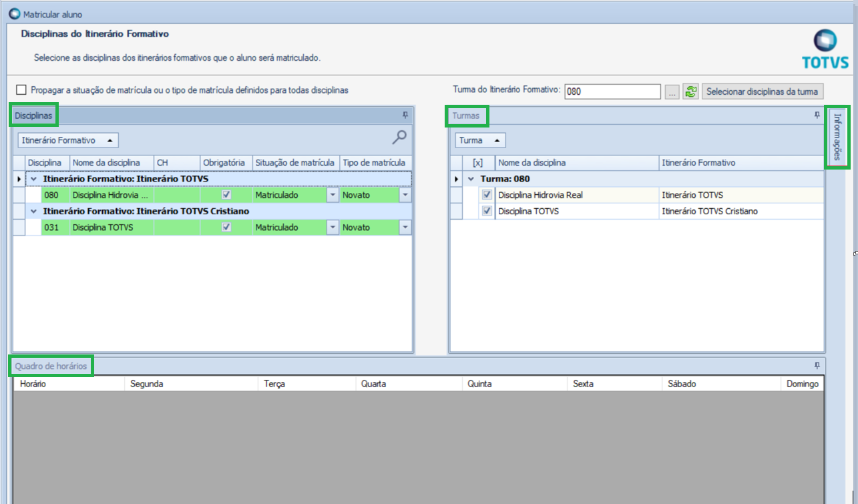Click the refresh icon beside the turma field
Image resolution: width=858 pixels, height=504 pixels.
point(690,91)
